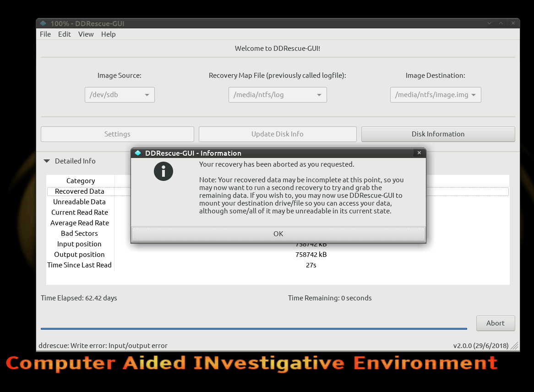
Task: Click OK in the Information dialog
Action: [x=278, y=234]
